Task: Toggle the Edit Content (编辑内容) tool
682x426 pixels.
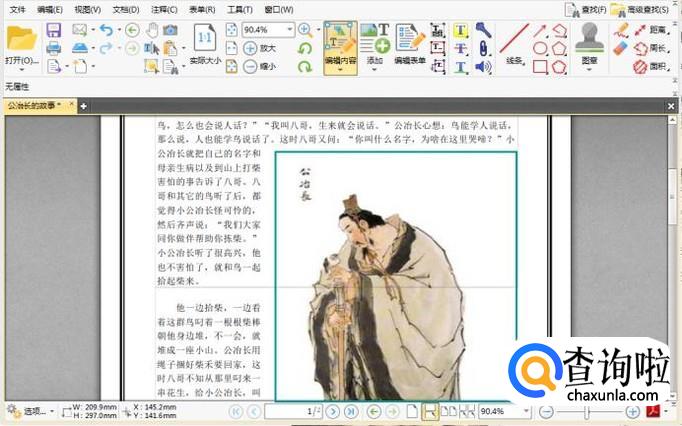Action: click(340, 43)
